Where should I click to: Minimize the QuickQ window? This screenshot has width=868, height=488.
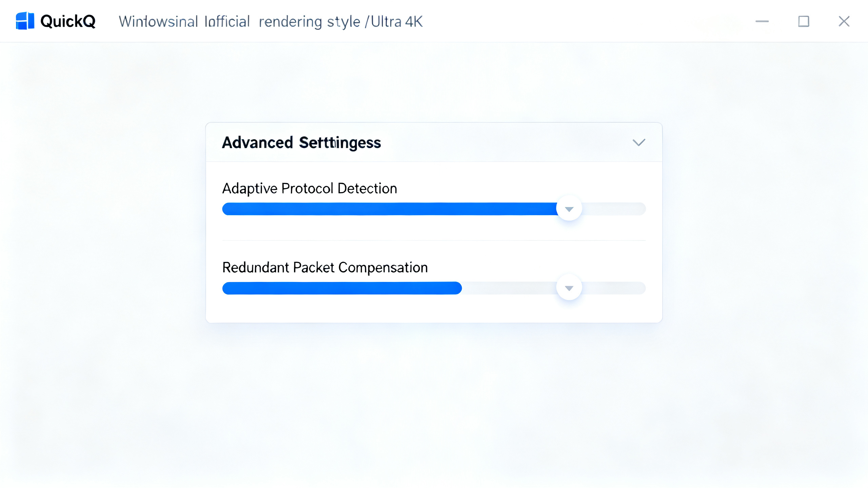click(x=762, y=21)
